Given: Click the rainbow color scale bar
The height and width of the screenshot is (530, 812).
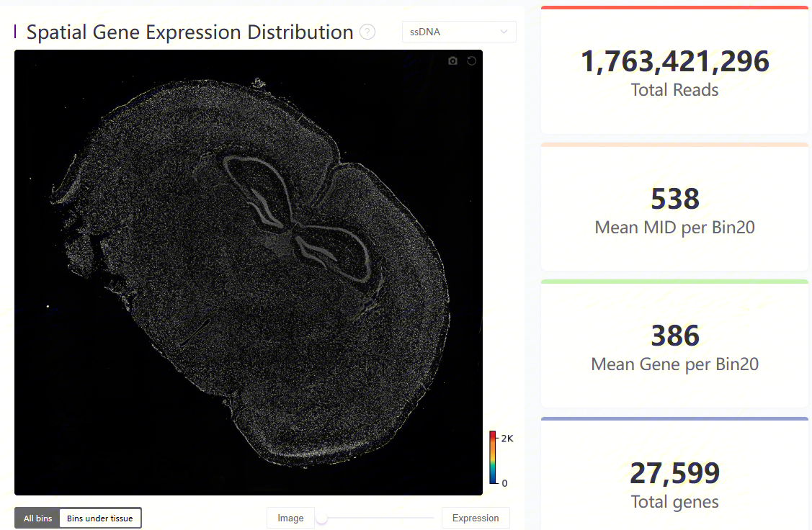Looking at the screenshot, I should point(493,457).
